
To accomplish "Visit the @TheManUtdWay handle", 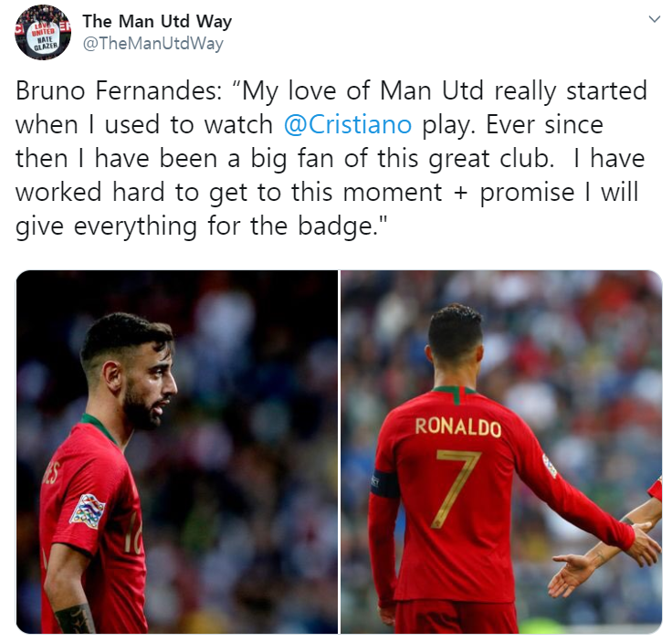I will (152, 44).
